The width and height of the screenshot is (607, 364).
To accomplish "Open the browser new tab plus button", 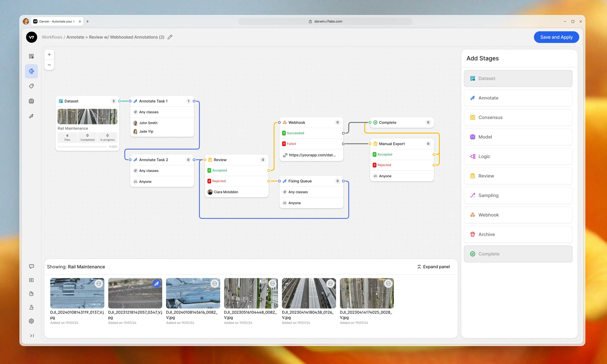I will 87,21.
